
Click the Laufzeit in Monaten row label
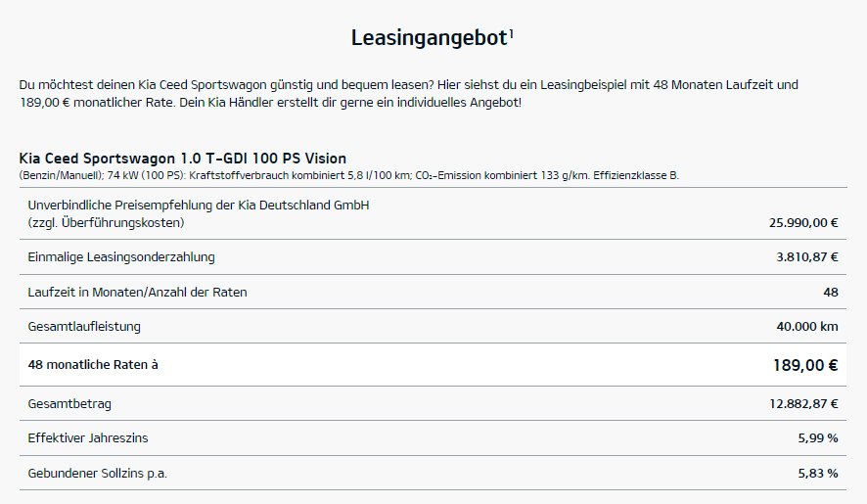click(x=137, y=292)
